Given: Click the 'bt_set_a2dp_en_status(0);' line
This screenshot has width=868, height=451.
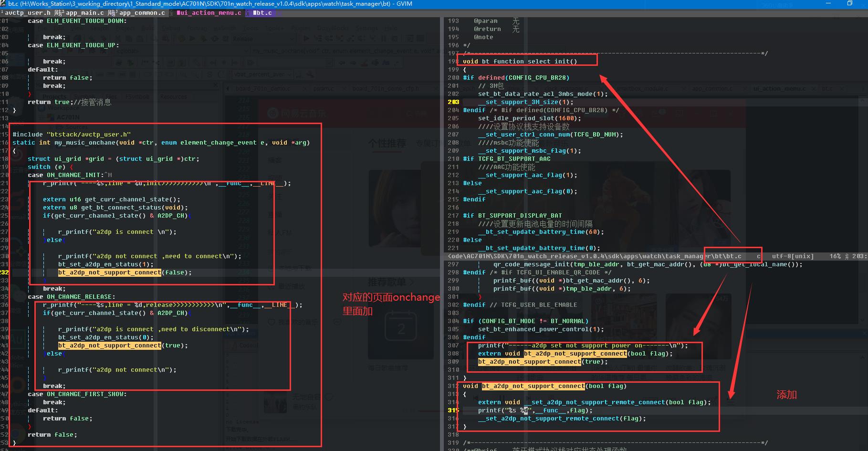Looking at the screenshot, I should [x=106, y=337].
